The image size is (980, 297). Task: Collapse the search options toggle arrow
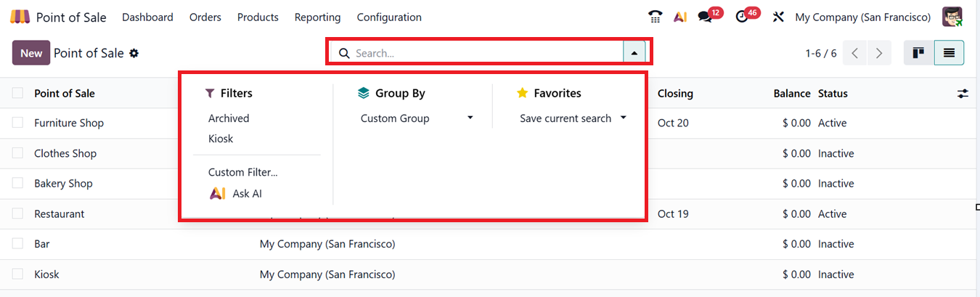(634, 53)
